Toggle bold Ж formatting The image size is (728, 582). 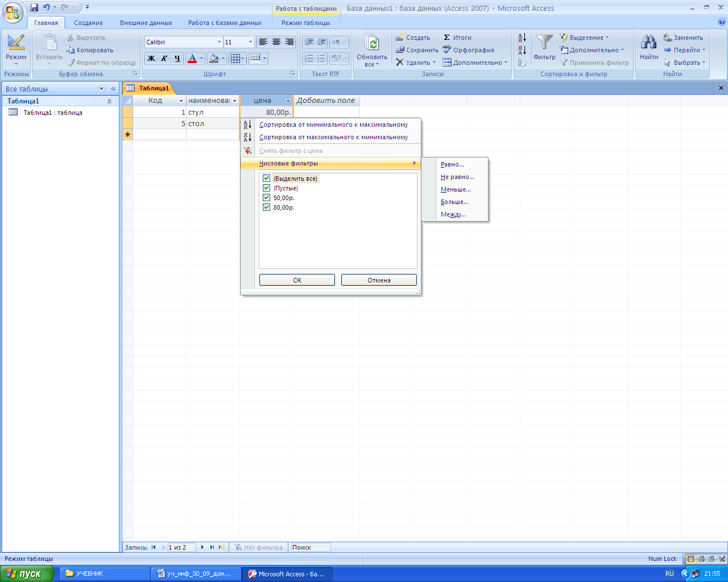[151, 58]
